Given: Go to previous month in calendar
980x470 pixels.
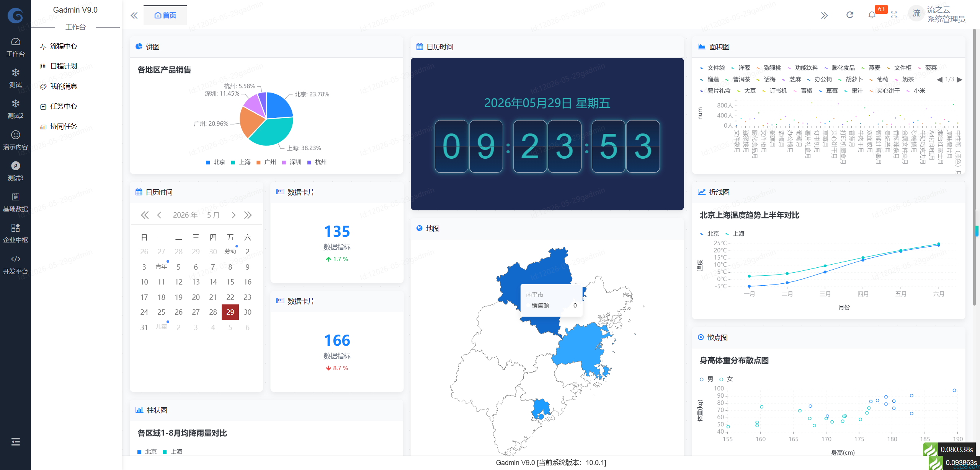Looking at the screenshot, I should coord(159,215).
